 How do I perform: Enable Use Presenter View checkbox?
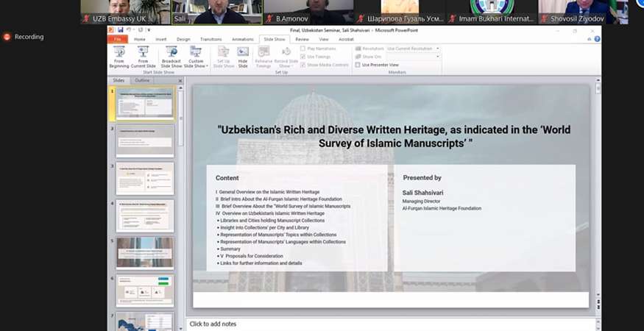[x=358, y=65]
